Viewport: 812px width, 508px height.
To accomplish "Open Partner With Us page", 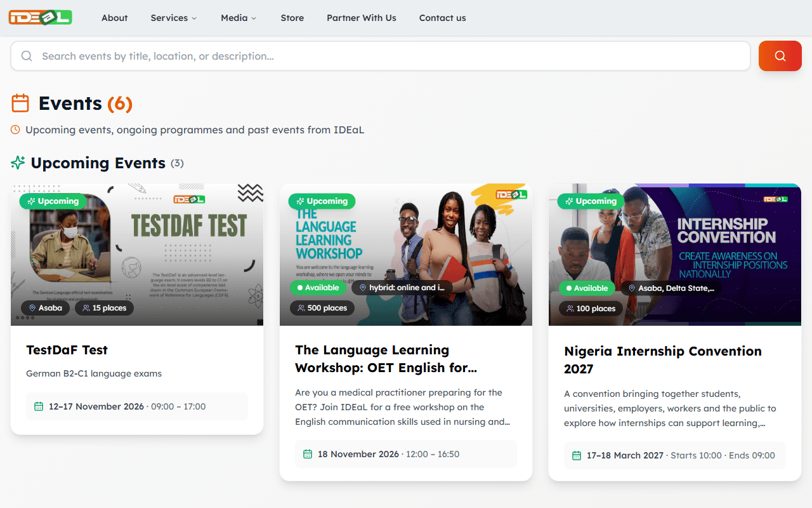I will [x=362, y=18].
